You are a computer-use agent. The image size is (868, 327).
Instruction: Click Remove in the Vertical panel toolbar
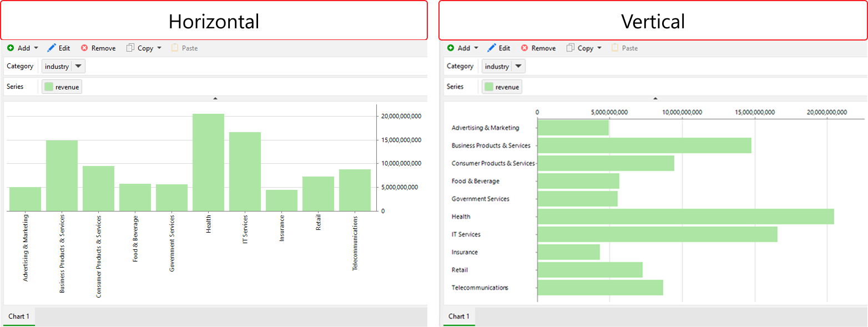click(x=538, y=48)
